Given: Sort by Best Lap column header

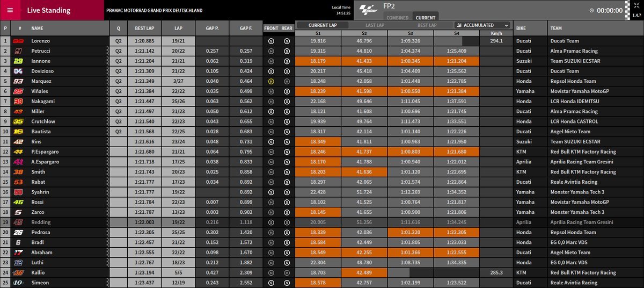Looking at the screenshot, I should [145, 28].
